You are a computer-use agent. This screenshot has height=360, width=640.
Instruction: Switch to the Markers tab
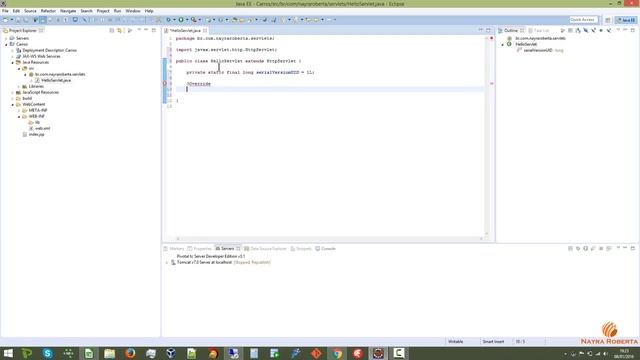pos(174,249)
